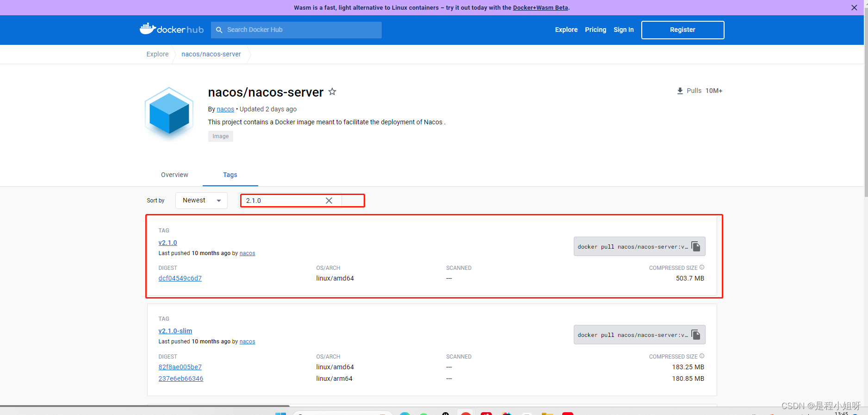Click the 503.7 MB size value

(x=690, y=278)
